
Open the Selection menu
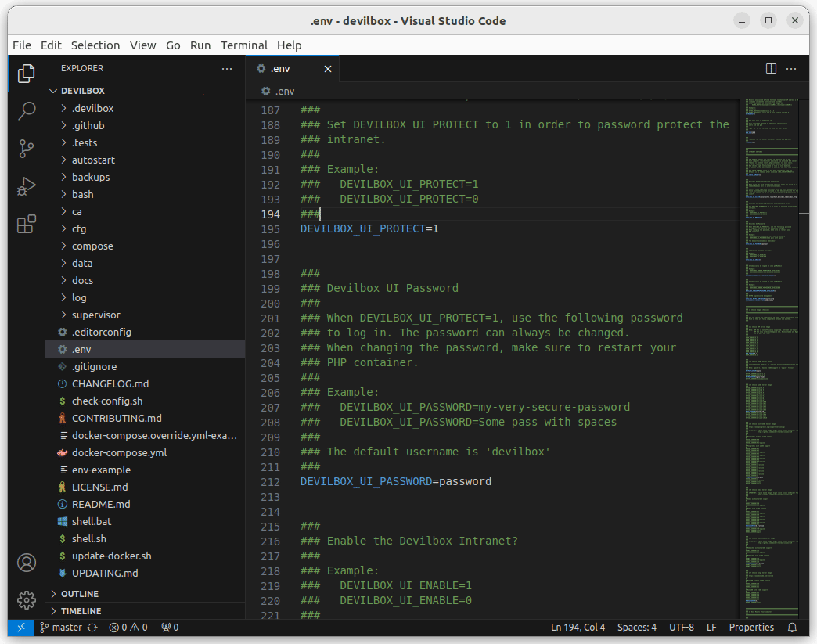point(95,45)
